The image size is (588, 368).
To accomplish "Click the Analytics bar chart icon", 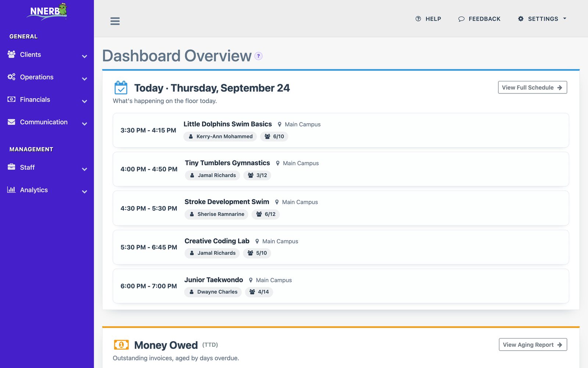I will (x=11, y=190).
